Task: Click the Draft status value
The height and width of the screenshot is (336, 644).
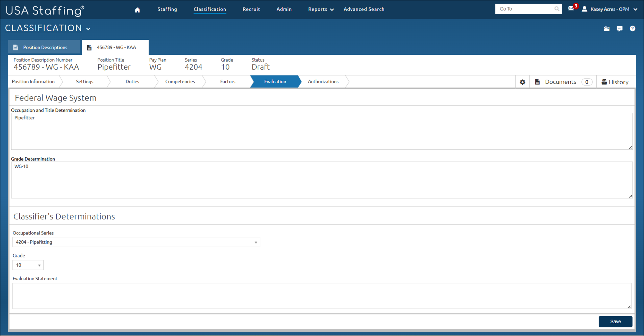Action: [x=260, y=67]
